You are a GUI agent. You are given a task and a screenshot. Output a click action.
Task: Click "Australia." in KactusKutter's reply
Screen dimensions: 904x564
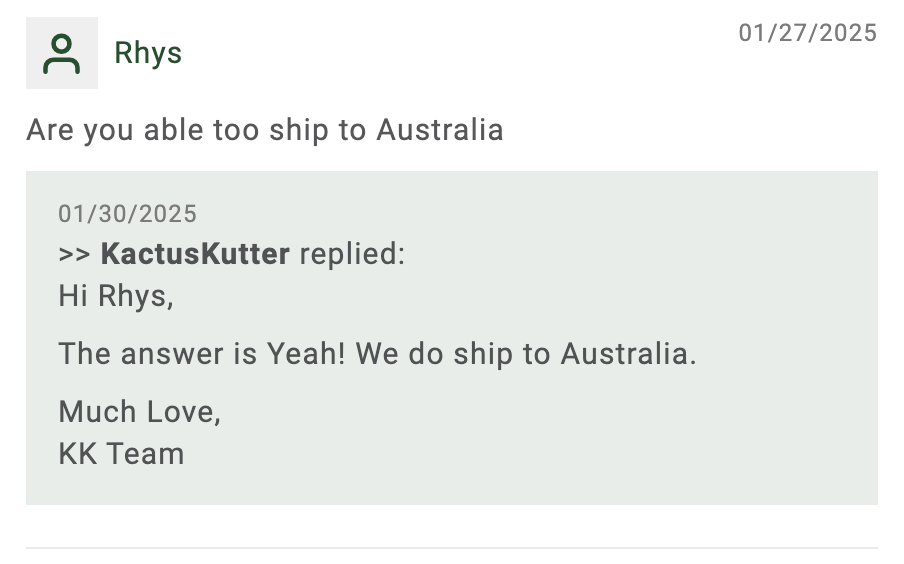[628, 354]
